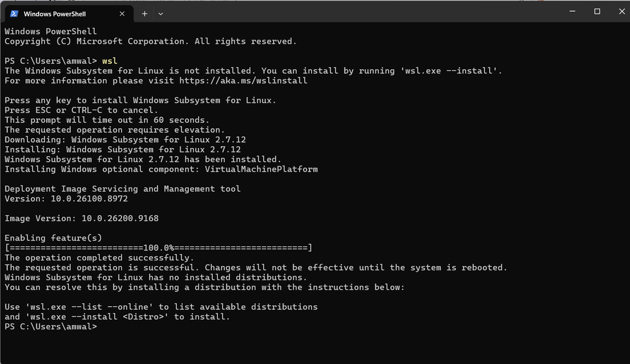This screenshot has width=630, height=364.
Task: Close the Windows PowerShell tab
Action: (122, 14)
